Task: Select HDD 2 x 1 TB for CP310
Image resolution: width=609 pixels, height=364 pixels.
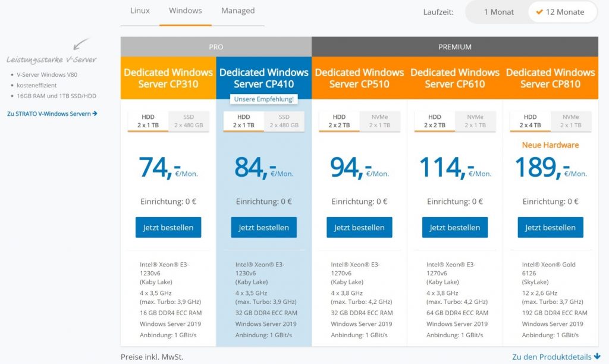Action: [x=148, y=121]
